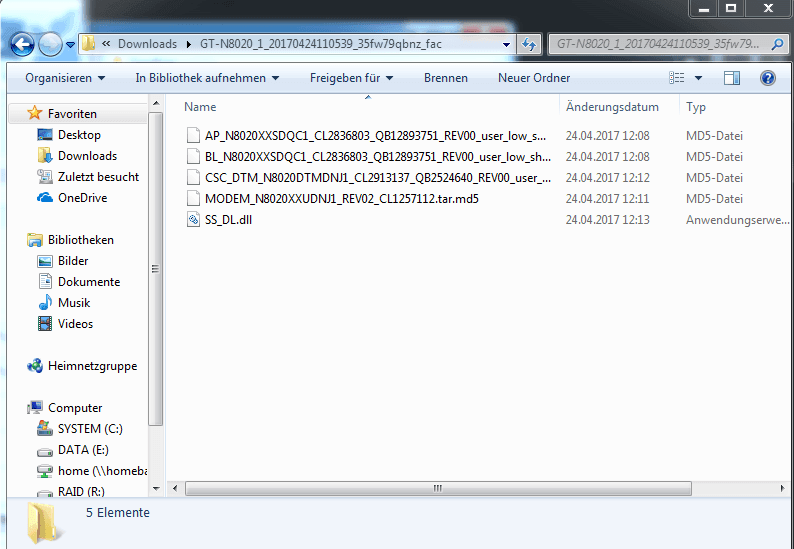Screen dimensions: 794x549
Task: Click the greyed Forward arrow button
Action: coord(50,45)
